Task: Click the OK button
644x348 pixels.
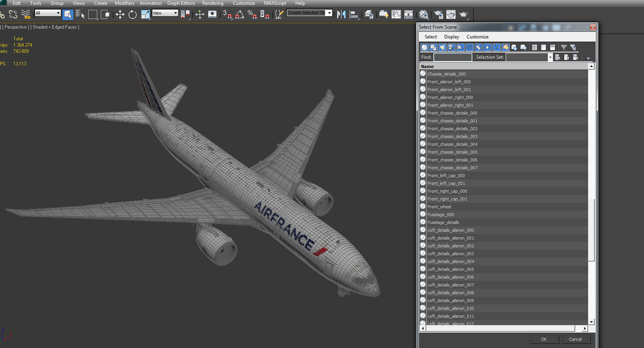Action: [543, 339]
